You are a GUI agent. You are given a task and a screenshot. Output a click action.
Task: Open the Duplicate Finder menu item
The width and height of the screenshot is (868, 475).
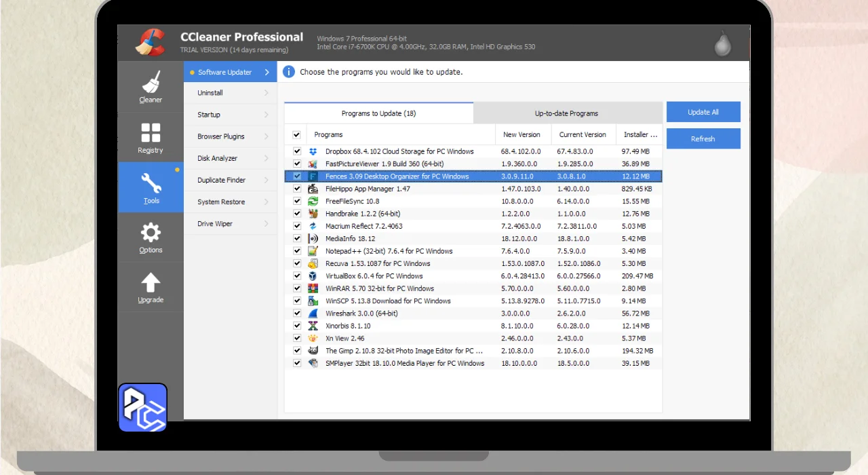(x=221, y=180)
